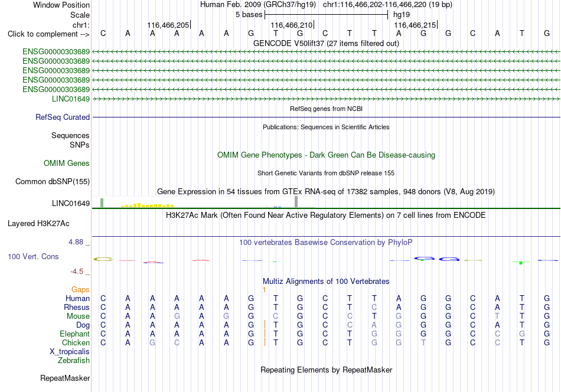561x392 pixels.
Task: Click the yellow bars in GTEx expression chart
Action: 148,205
